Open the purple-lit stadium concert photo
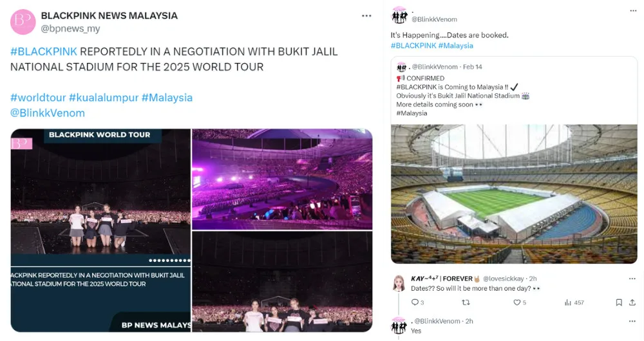The image size is (644, 341). [282, 179]
